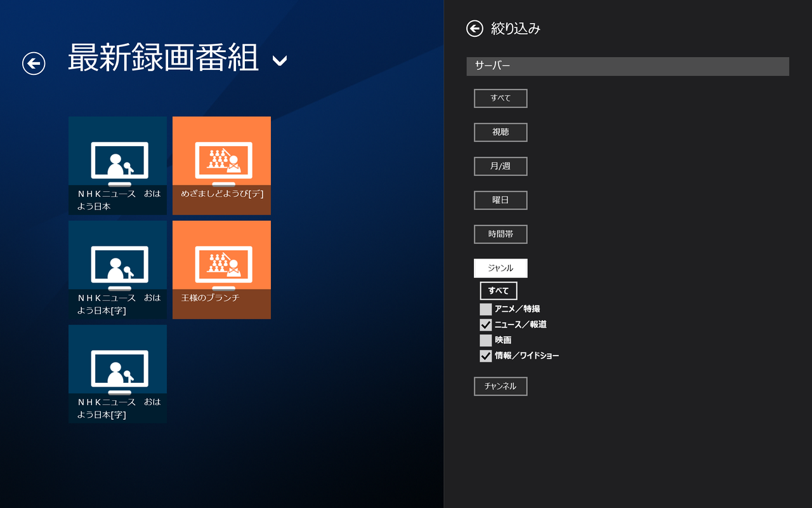Check the 映画 genre checkbox
812x508 pixels.
[x=486, y=340]
